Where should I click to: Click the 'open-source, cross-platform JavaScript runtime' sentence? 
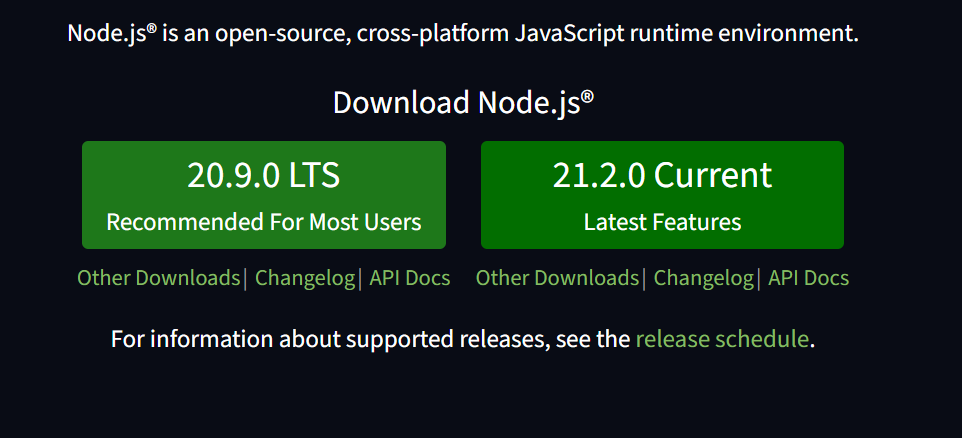coord(463,33)
